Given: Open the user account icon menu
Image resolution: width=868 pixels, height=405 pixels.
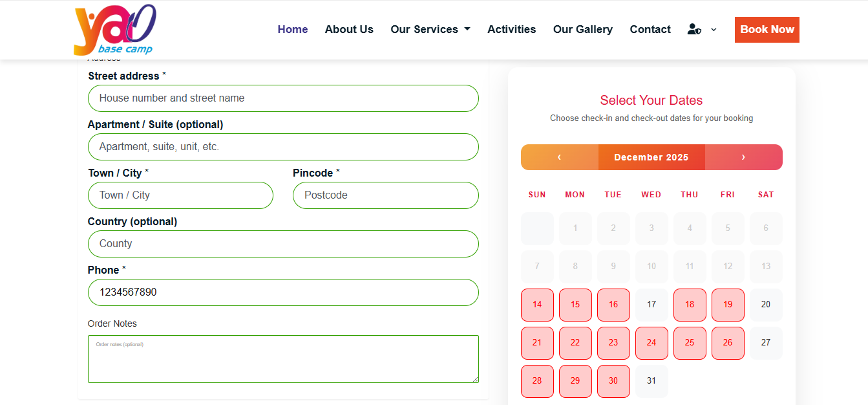Looking at the screenshot, I should [694, 29].
